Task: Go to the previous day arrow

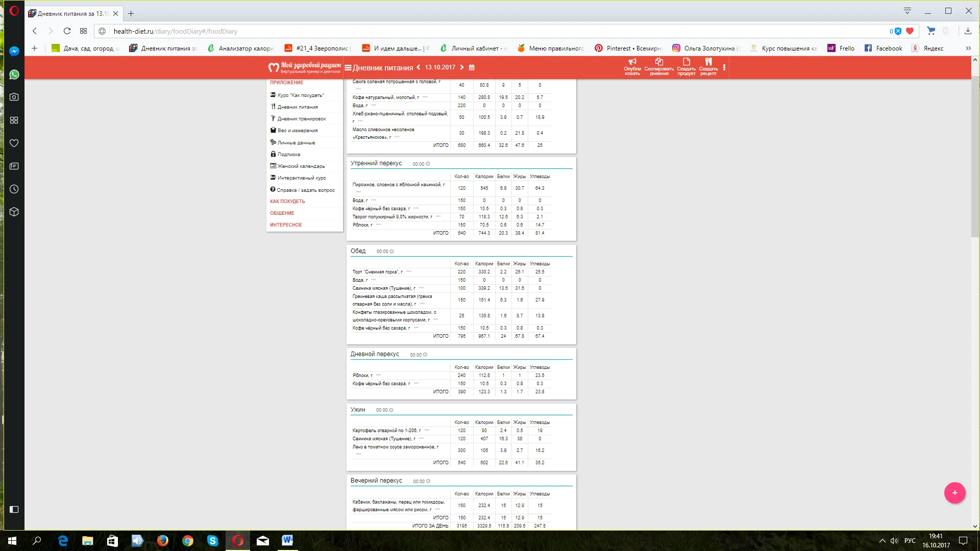Action: coord(419,67)
